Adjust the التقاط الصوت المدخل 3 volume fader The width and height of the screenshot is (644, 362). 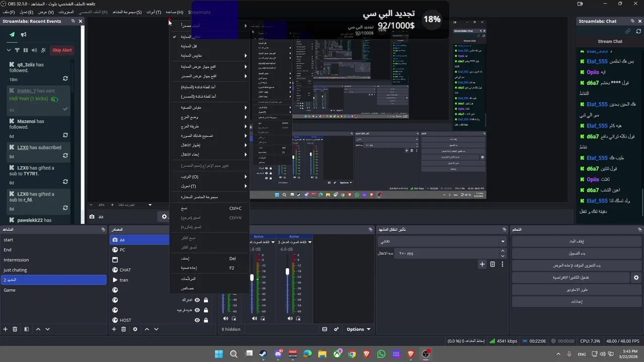coord(287,271)
